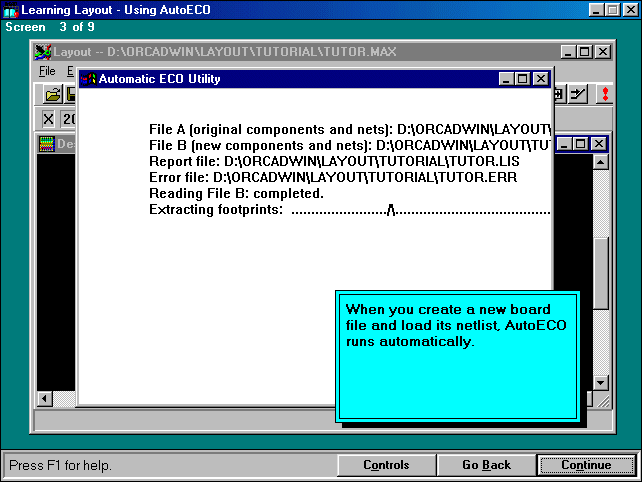Viewport: 642px width, 482px height.
Task: Go Back to the previous tutorial screen
Action: 486,465
